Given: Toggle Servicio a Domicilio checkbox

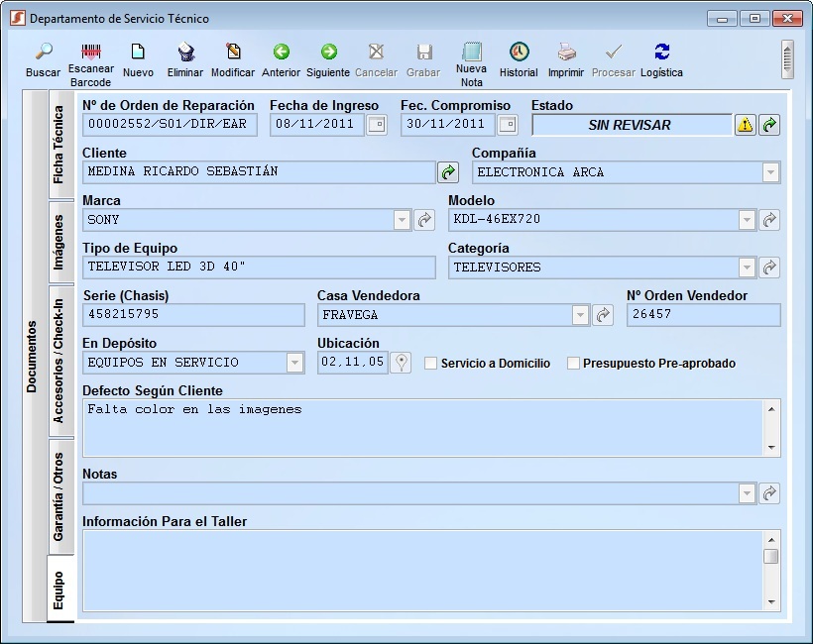Looking at the screenshot, I should coord(430,364).
